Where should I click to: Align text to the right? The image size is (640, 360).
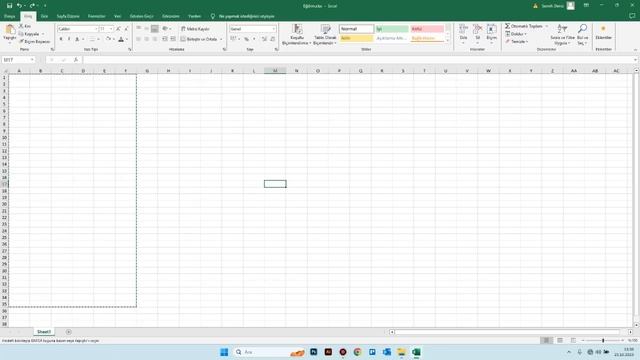point(154,39)
